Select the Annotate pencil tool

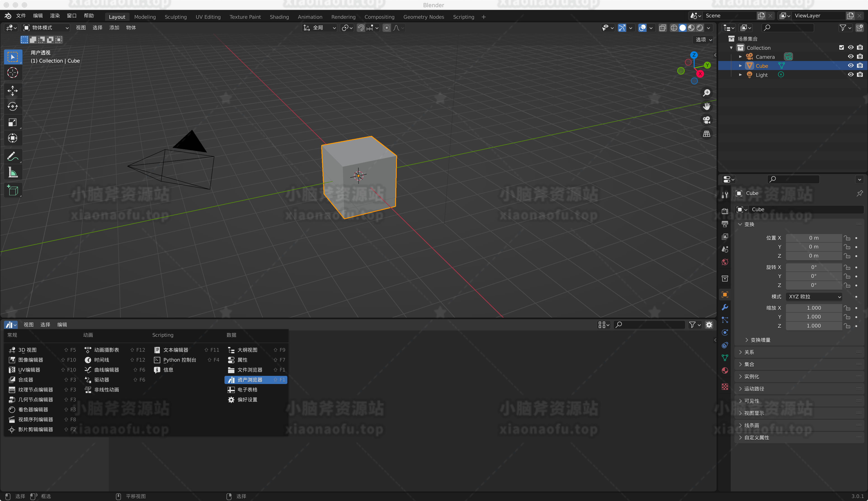[13, 157]
